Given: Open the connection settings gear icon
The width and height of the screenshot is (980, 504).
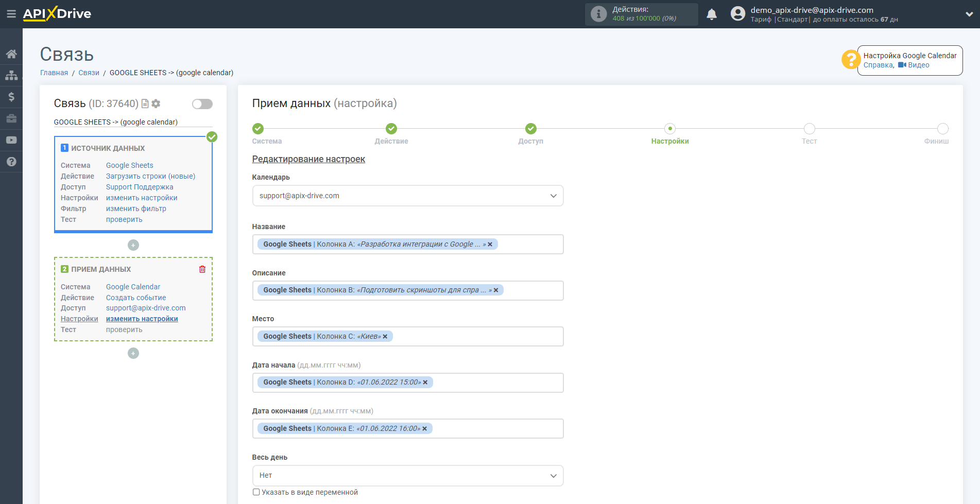Looking at the screenshot, I should [156, 103].
